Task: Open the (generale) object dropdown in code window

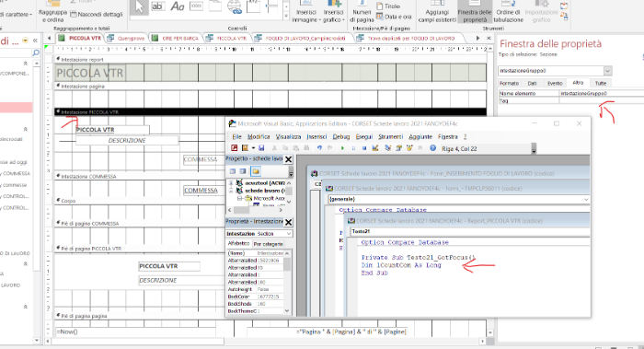Action: point(586,199)
